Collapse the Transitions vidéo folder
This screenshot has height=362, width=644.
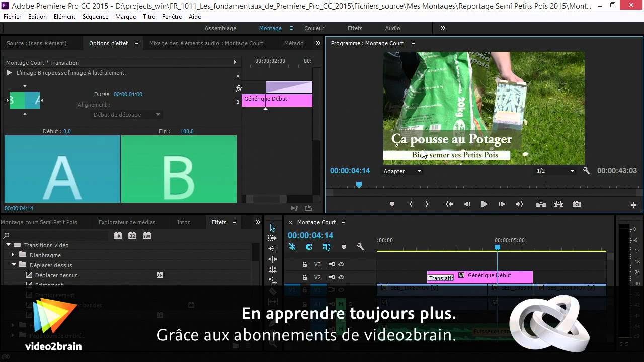point(8,245)
